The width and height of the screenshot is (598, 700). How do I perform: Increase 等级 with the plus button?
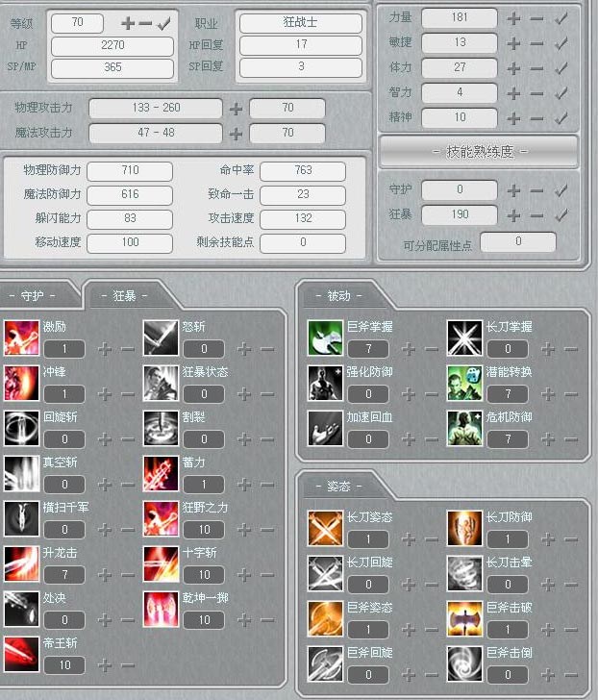point(128,23)
